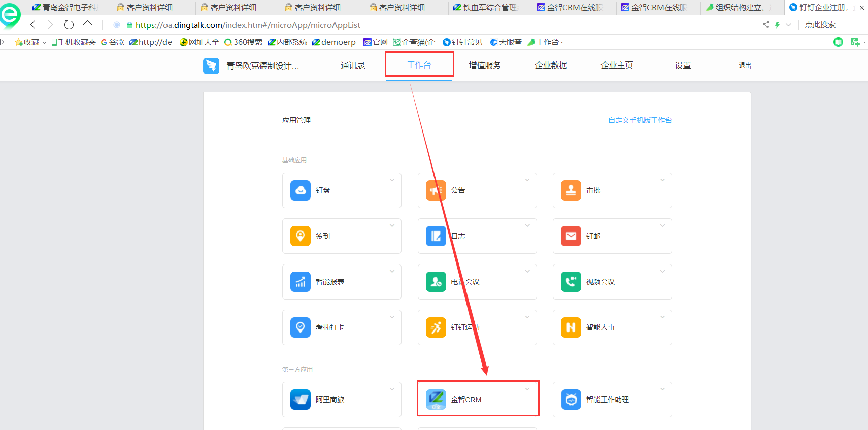Open the 智能报表 chart icon
This screenshot has width=868, height=430.
click(301, 282)
